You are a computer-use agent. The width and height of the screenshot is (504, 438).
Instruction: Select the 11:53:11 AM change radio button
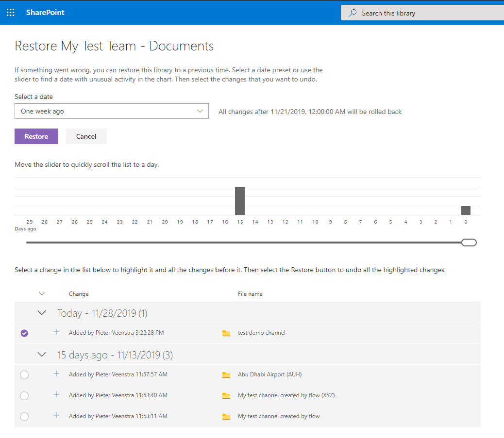(24, 417)
